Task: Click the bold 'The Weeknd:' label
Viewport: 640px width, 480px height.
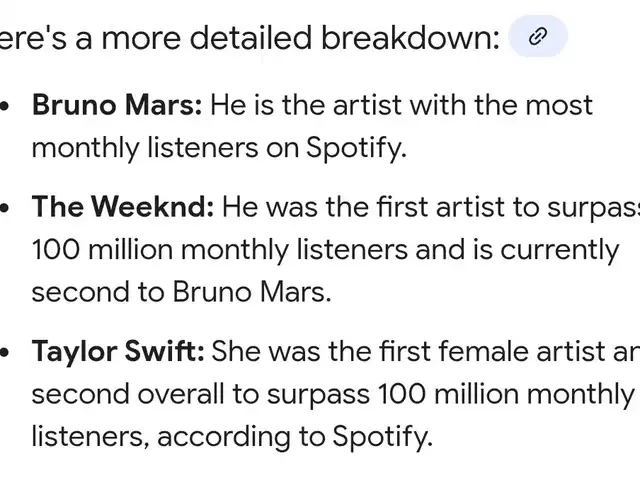Action: [x=122, y=207]
